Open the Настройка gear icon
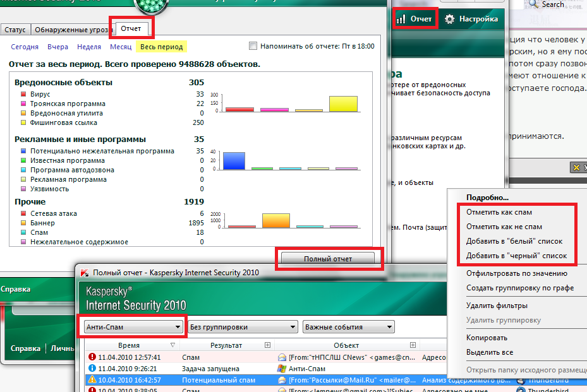587x392 pixels. tap(450, 19)
